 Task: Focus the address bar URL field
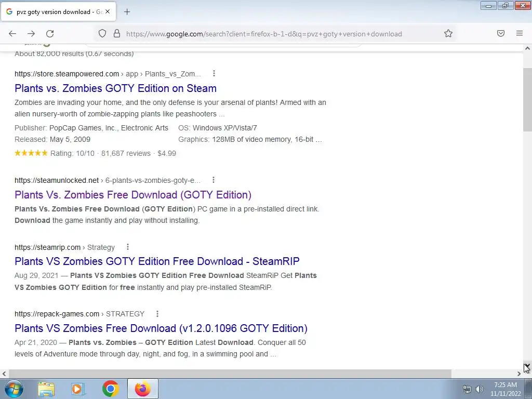264,34
